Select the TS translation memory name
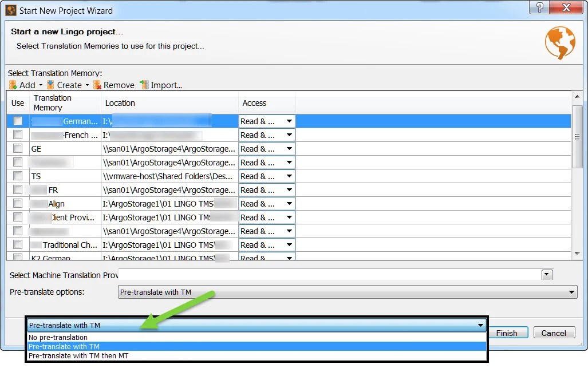Screen dimensions: 588x368 point(36,176)
